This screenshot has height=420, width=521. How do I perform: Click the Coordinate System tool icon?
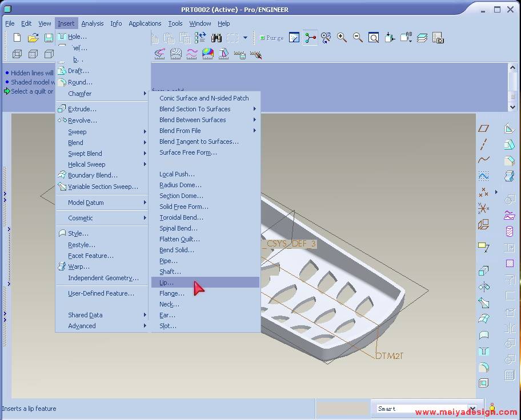[484, 208]
